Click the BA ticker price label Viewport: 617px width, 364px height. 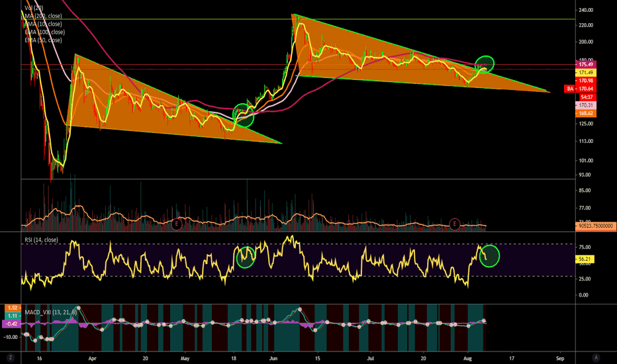tap(570, 89)
